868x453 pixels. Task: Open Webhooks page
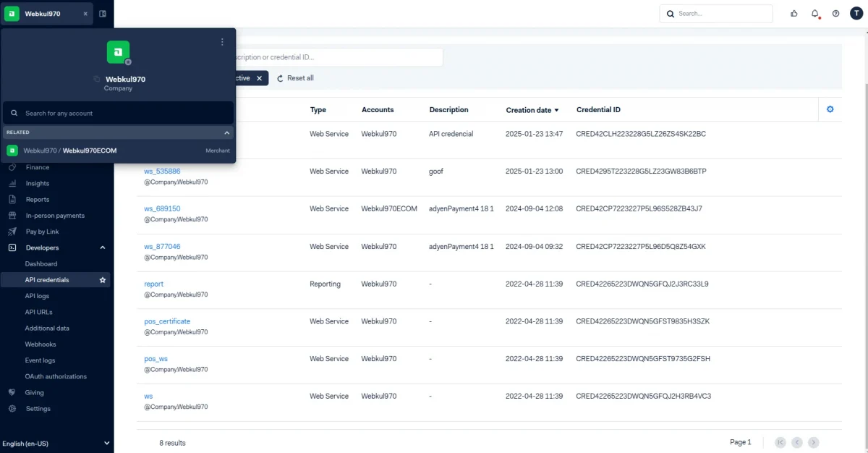tap(41, 344)
